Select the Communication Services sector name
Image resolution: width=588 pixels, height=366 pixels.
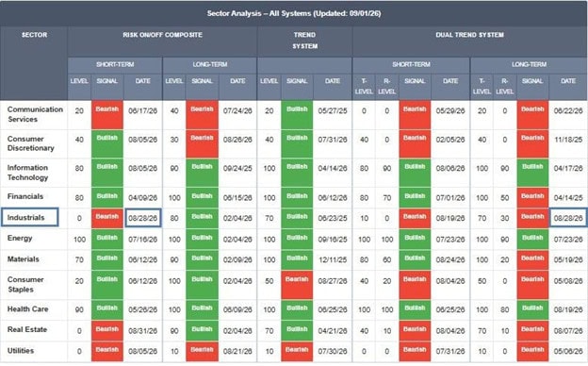[x=35, y=114]
